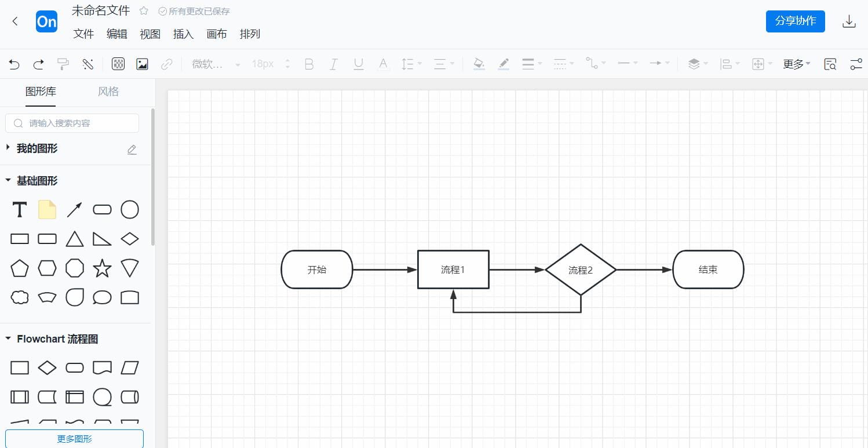868x448 pixels.
Task: Open the 插入 menu
Action: [183, 34]
